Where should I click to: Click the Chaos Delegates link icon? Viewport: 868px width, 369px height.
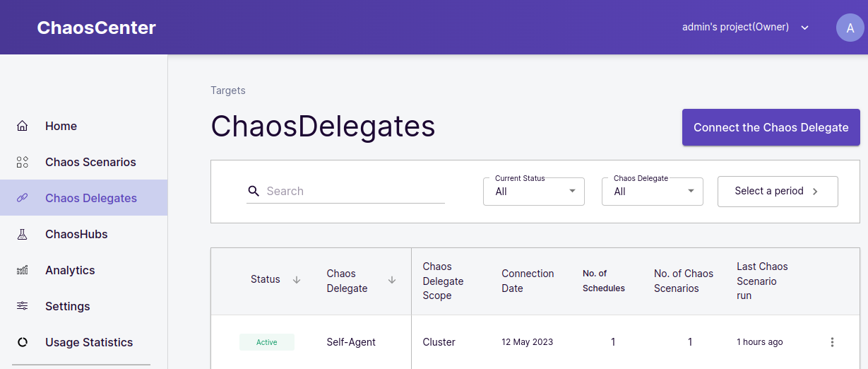(x=23, y=199)
